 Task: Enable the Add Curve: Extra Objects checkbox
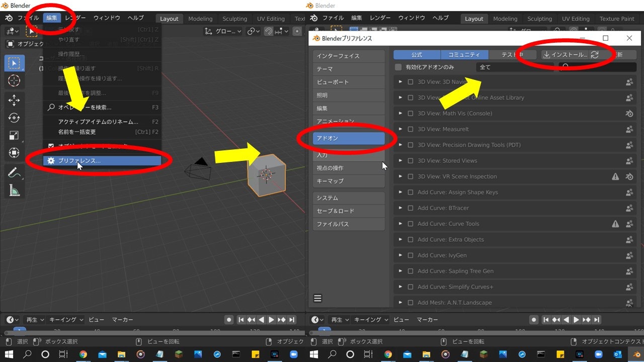coord(411,240)
